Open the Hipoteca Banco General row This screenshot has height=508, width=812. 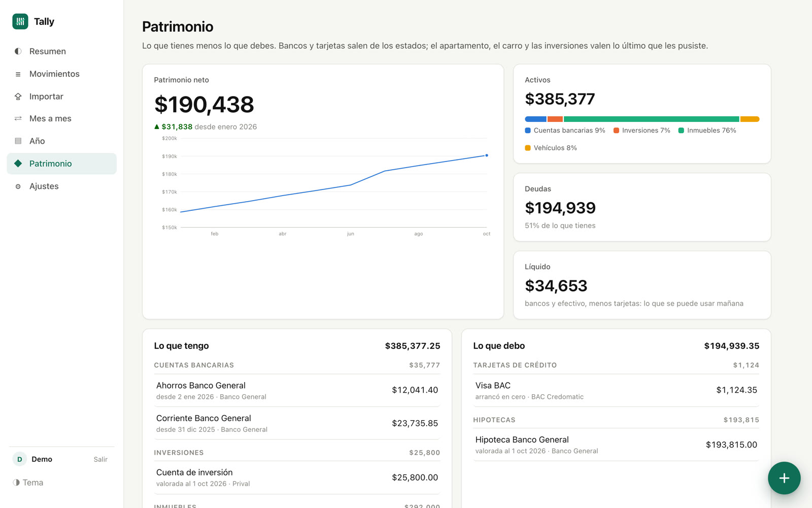[x=616, y=445]
